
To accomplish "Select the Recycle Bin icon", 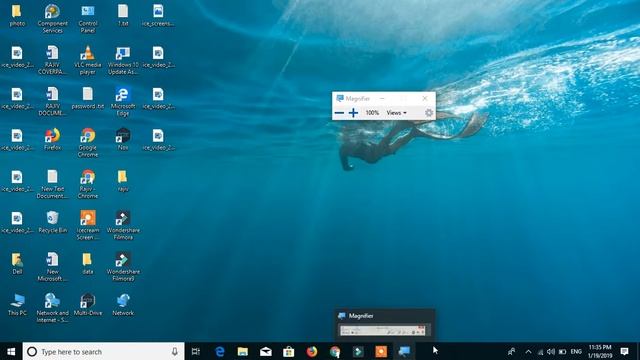I will pyautogui.click(x=52, y=222).
